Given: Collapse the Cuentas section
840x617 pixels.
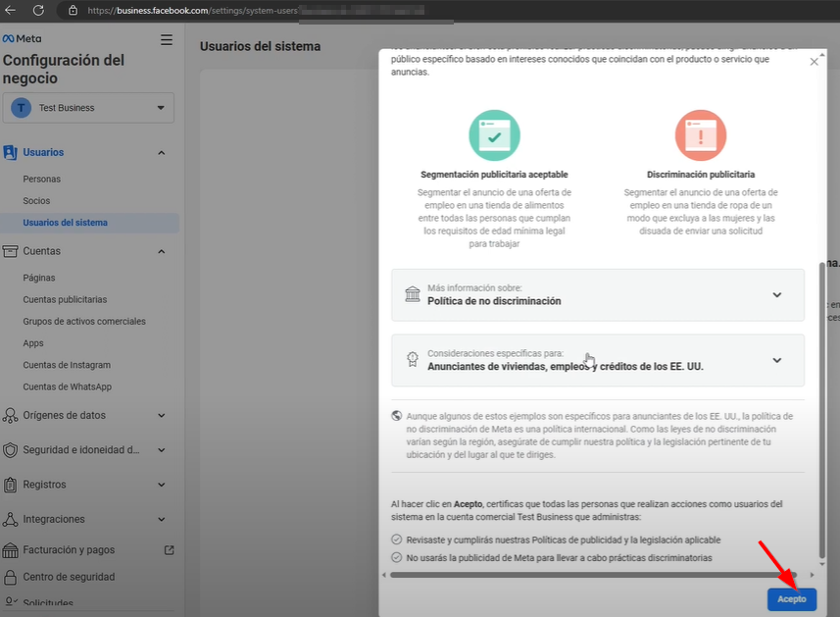Looking at the screenshot, I should pyautogui.click(x=162, y=251).
